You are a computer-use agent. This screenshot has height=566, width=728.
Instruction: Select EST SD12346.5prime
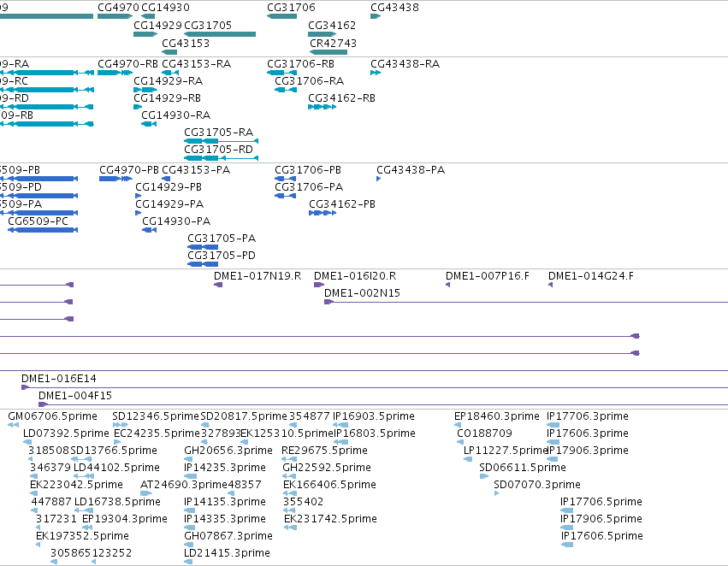click(156, 416)
